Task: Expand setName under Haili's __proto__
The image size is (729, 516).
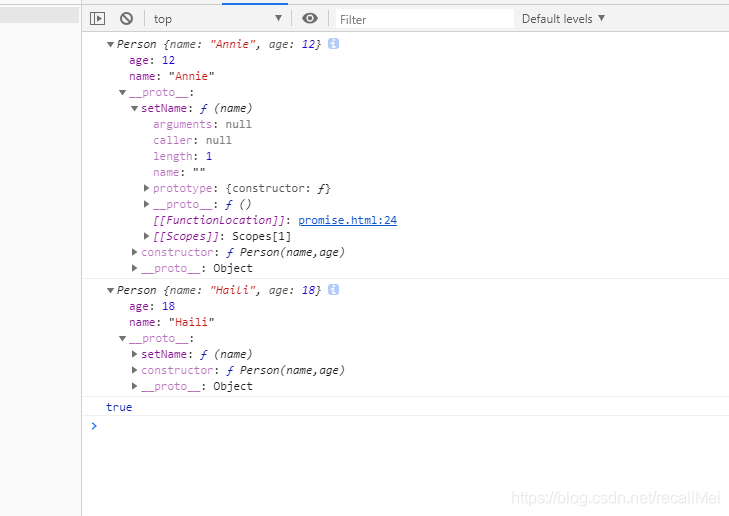Action: pyautogui.click(x=134, y=354)
